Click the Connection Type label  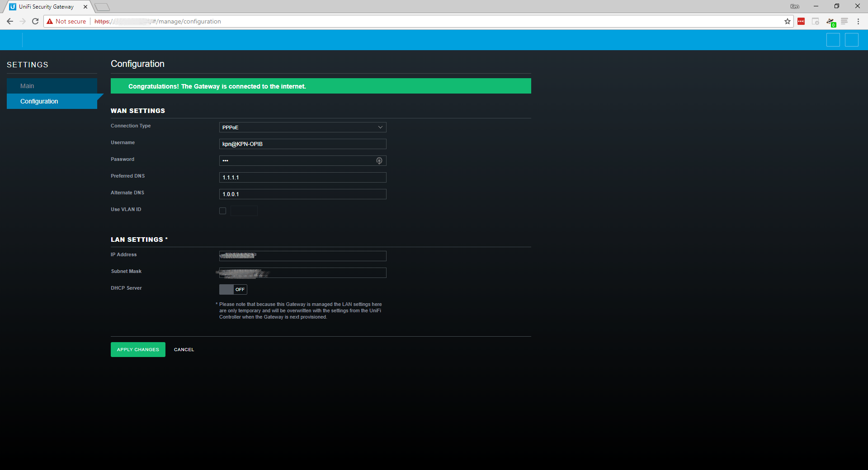click(131, 126)
